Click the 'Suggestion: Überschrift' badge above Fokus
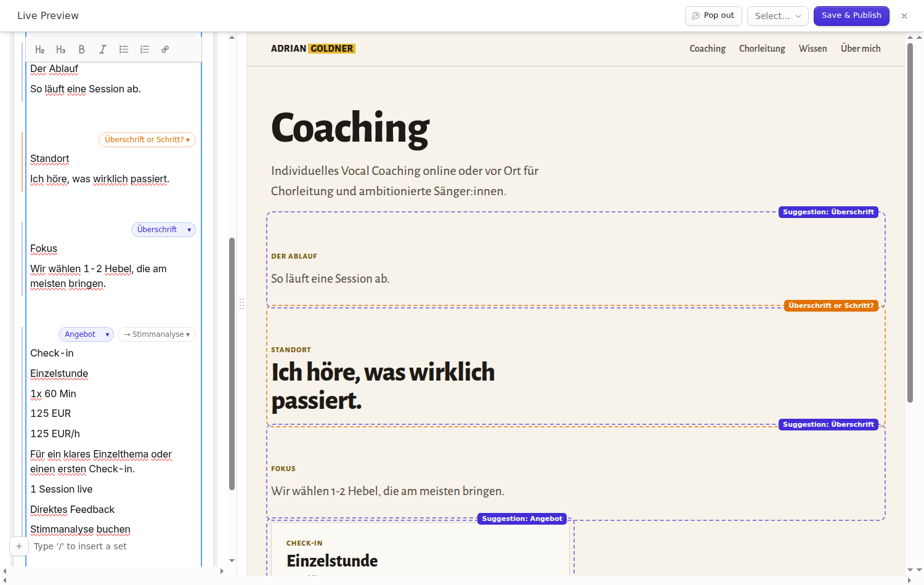Image resolution: width=924 pixels, height=585 pixels. click(829, 424)
